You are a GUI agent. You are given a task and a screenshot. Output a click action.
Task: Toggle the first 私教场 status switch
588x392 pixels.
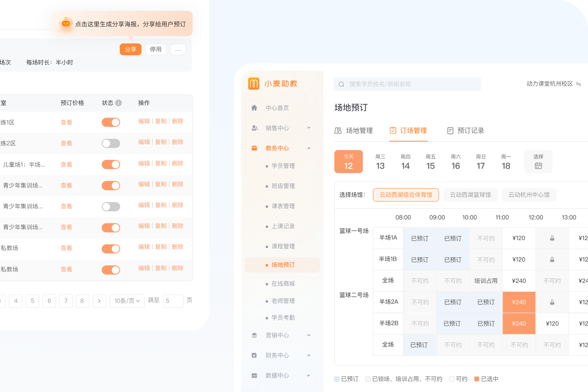[x=111, y=249]
